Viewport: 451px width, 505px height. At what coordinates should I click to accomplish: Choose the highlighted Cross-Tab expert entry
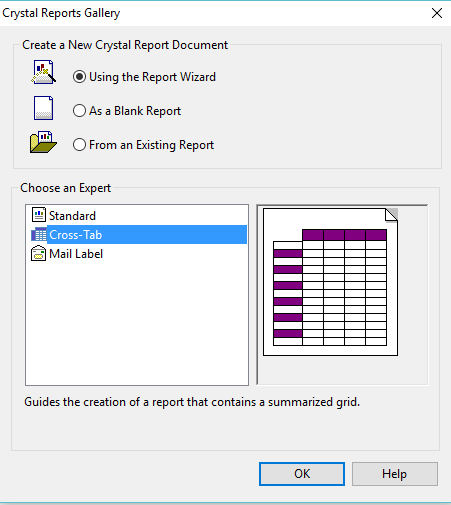pos(139,235)
